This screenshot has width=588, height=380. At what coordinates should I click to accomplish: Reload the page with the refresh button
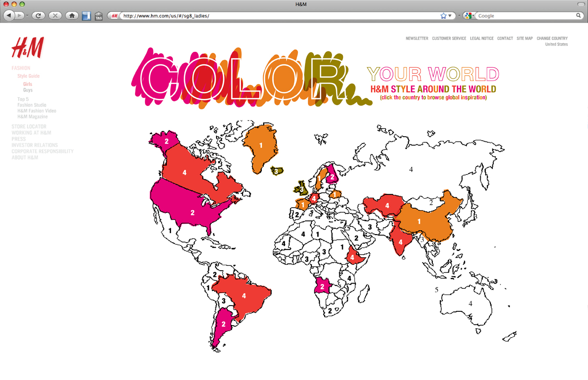tap(38, 16)
